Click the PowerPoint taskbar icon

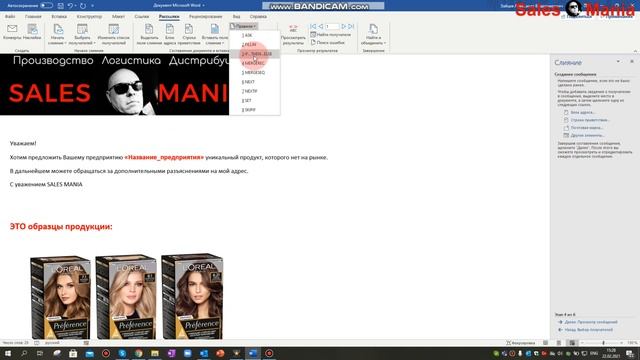[220, 353]
